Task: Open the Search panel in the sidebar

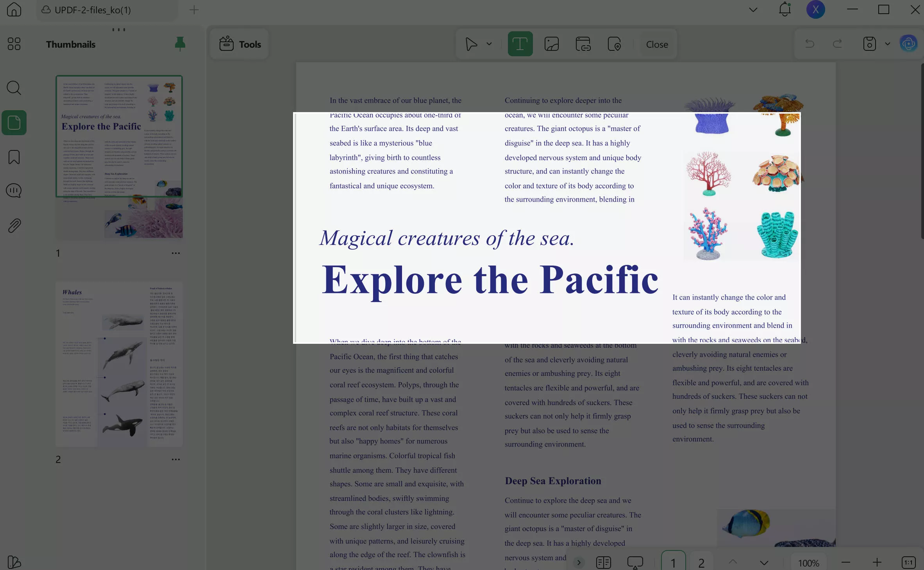Action: [14, 88]
